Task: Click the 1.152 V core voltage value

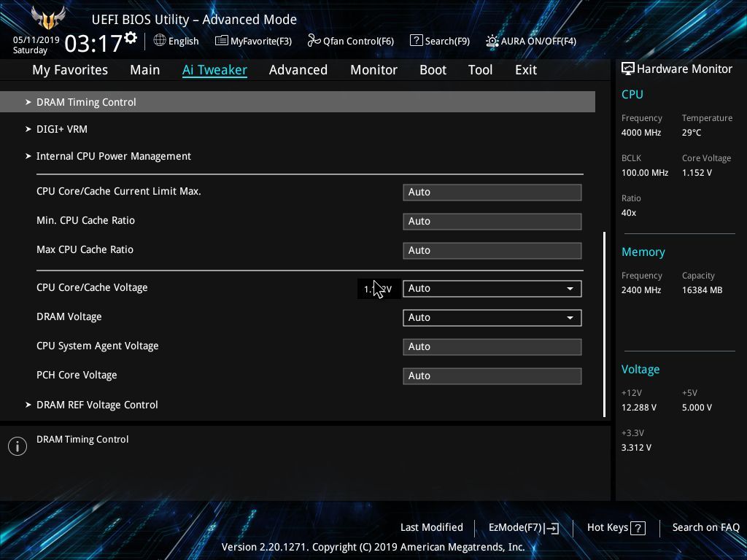Action: 697,173
